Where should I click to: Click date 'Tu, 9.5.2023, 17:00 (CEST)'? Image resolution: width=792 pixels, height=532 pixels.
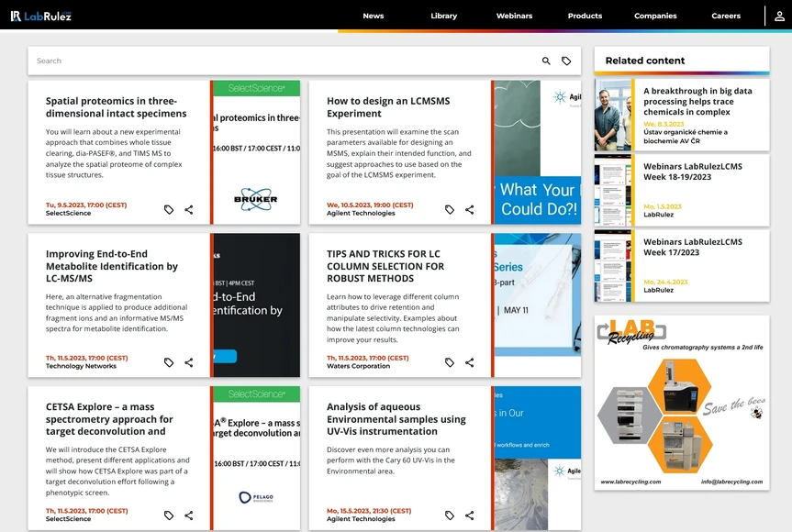[86, 205]
